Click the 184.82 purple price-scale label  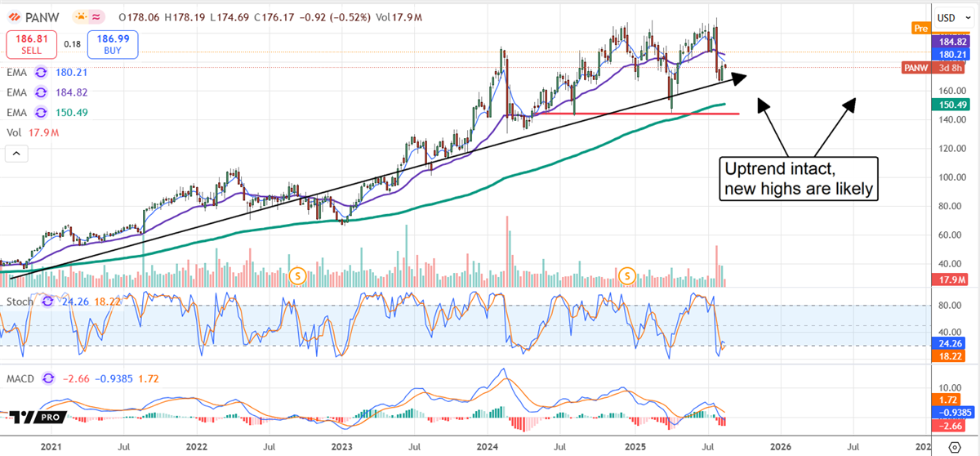coord(952,41)
